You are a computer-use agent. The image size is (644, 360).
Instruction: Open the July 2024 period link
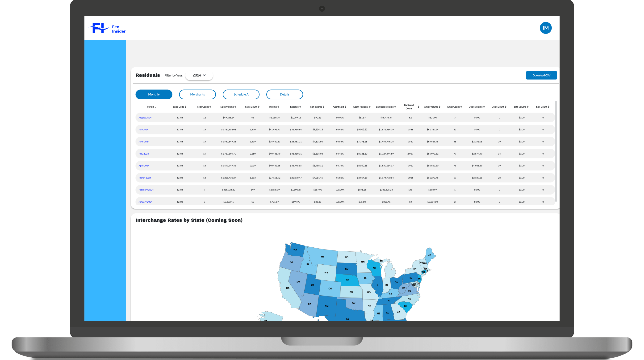tap(143, 130)
